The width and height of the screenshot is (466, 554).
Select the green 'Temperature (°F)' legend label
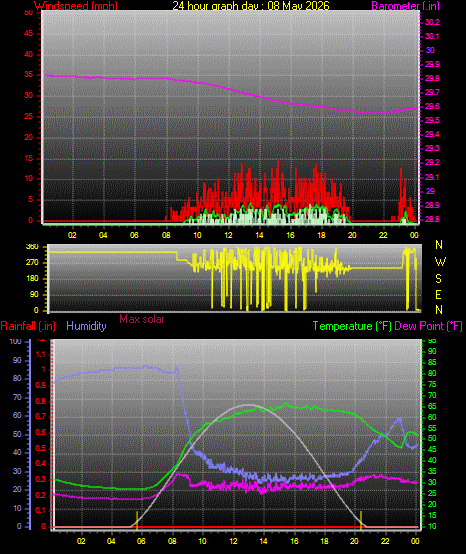[352, 326]
